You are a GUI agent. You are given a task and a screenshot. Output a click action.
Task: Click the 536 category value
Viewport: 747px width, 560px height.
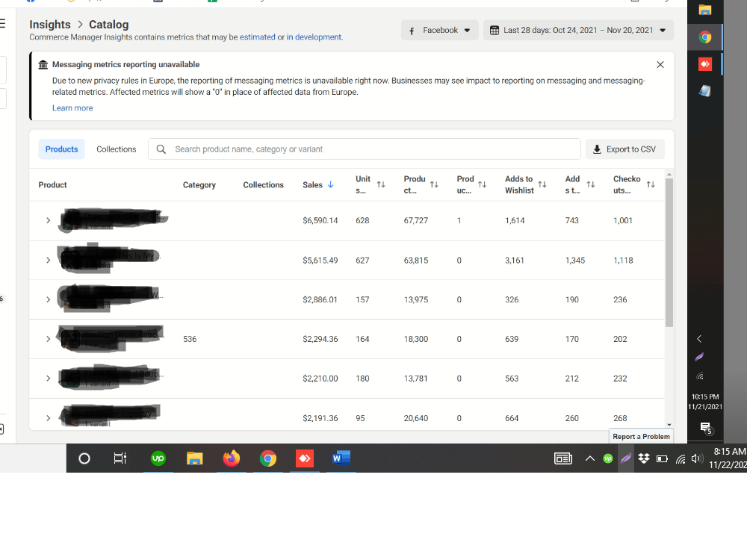pyautogui.click(x=190, y=339)
